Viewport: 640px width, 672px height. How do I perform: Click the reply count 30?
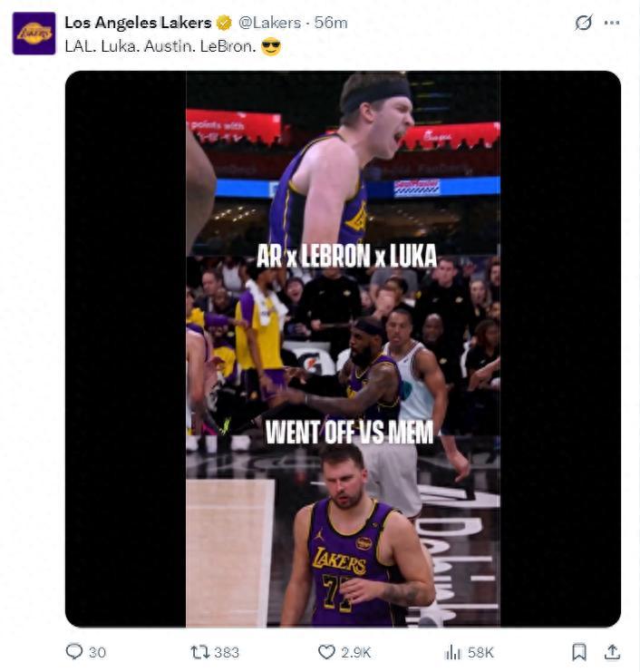point(97,652)
